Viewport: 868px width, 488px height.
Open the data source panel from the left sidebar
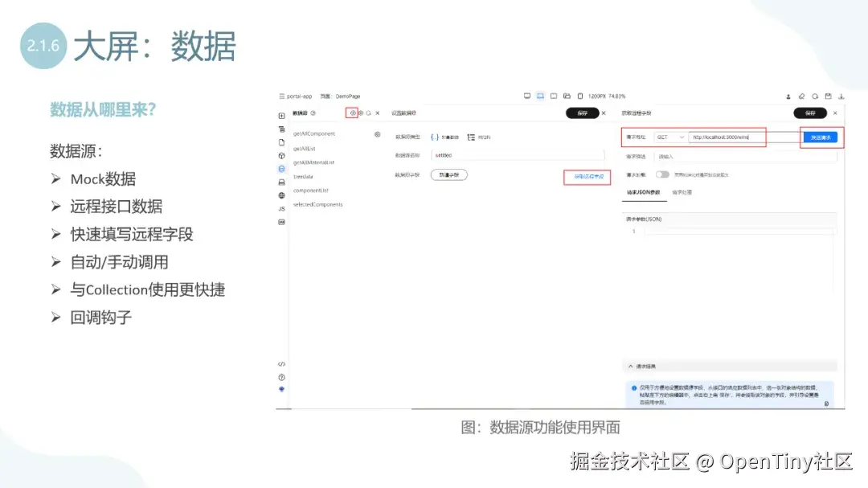click(281, 168)
